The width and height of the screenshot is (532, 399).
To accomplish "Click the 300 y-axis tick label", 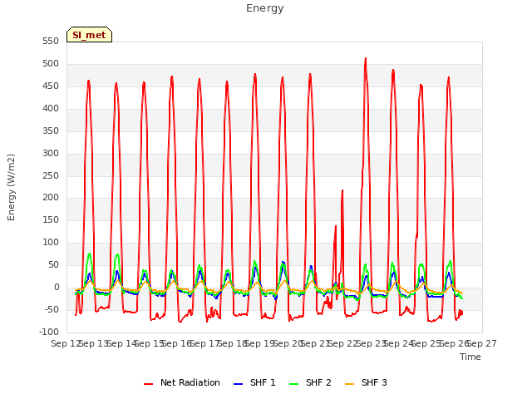I will pyautogui.click(x=51, y=153).
